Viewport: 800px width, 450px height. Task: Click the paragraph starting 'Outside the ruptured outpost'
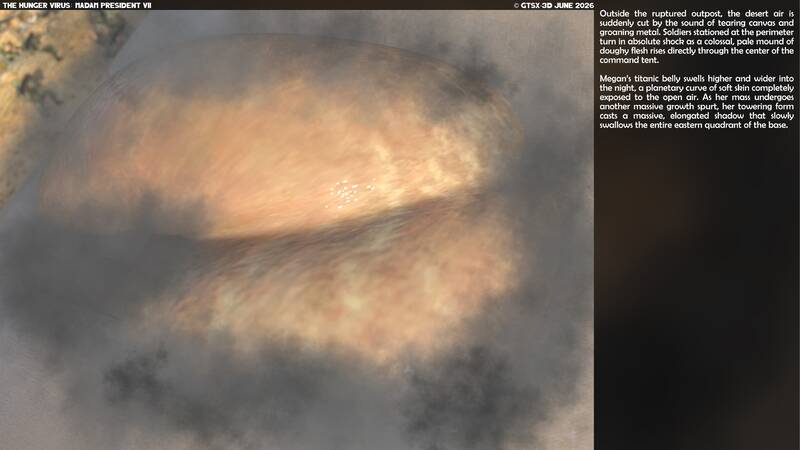[x=696, y=37]
